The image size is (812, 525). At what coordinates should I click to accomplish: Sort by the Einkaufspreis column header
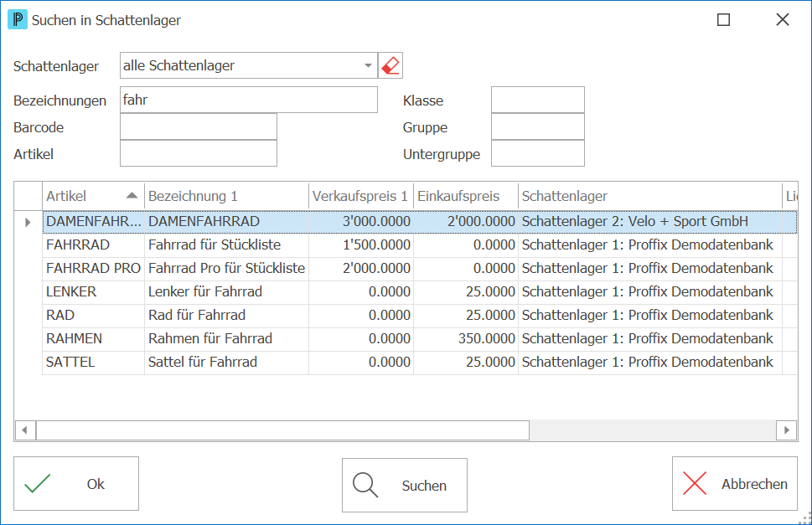[x=466, y=196]
